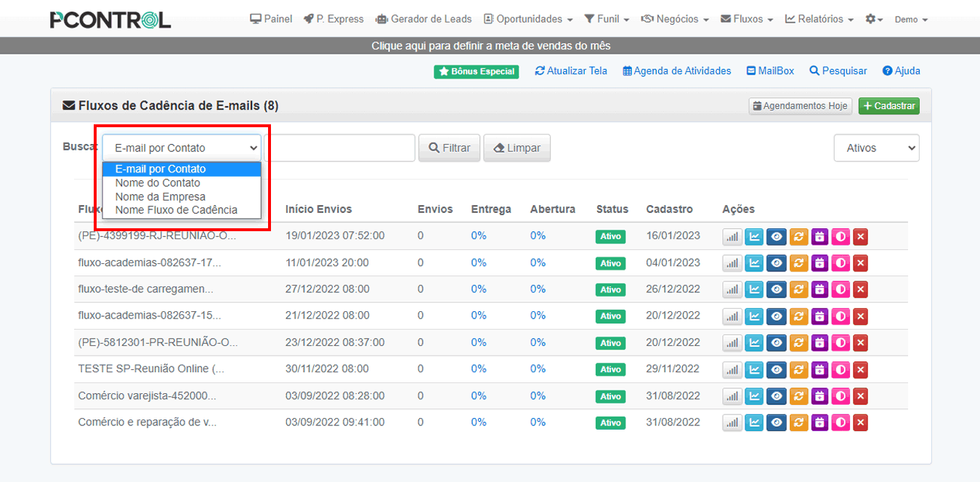980x482 pixels.
Task: Click Atualizar Tela link
Action: 571,71
